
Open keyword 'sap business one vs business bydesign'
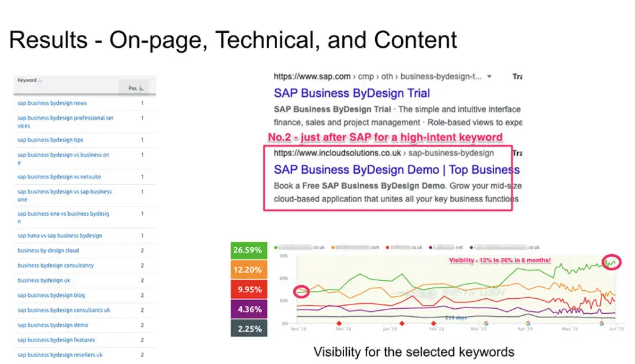(x=63, y=218)
